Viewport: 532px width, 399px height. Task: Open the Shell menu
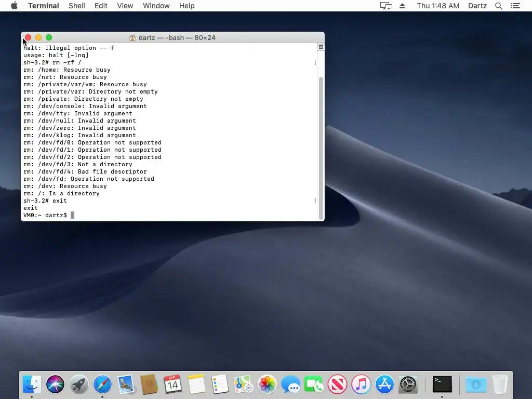(77, 6)
